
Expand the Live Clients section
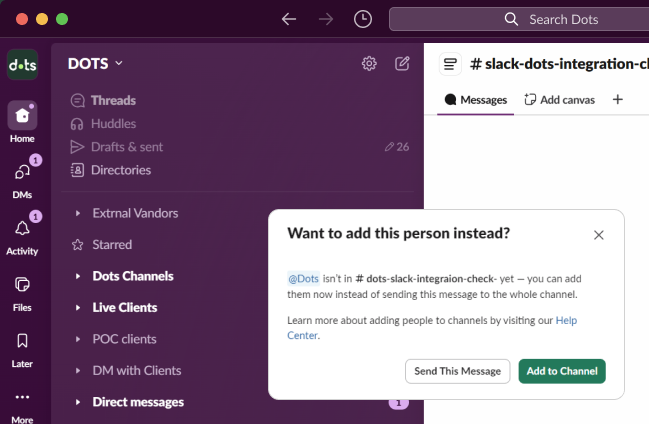(x=78, y=307)
